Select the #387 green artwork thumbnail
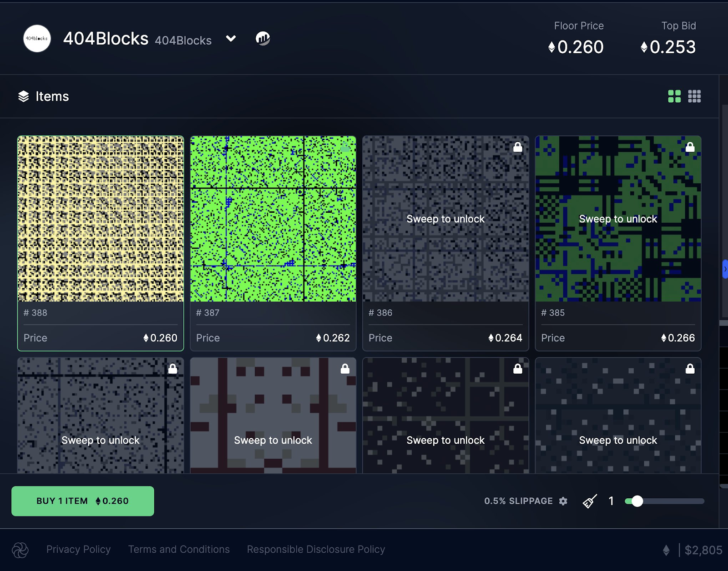Image resolution: width=728 pixels, height=571 pixels. [x=273, y=219]
